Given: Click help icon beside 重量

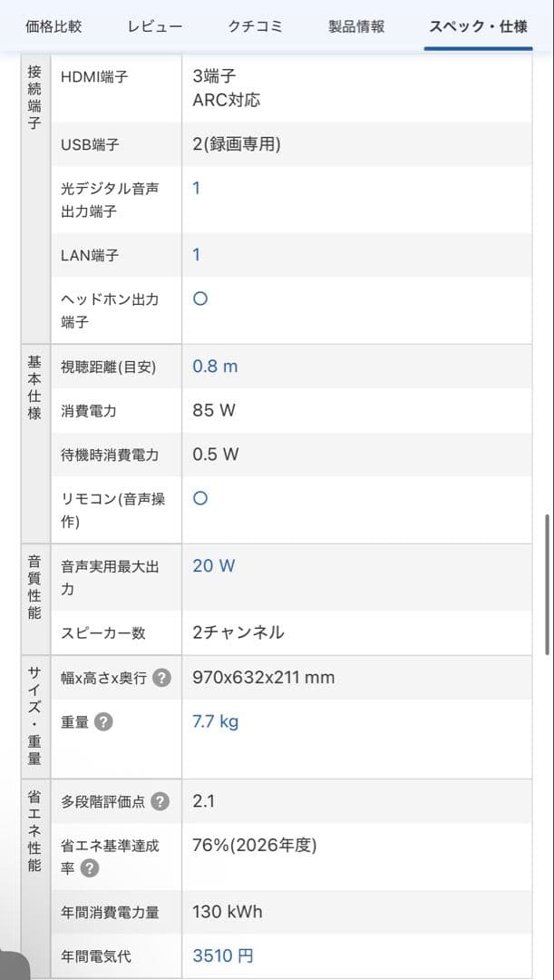Looking at the screenshot, I should tap(104, 722).
